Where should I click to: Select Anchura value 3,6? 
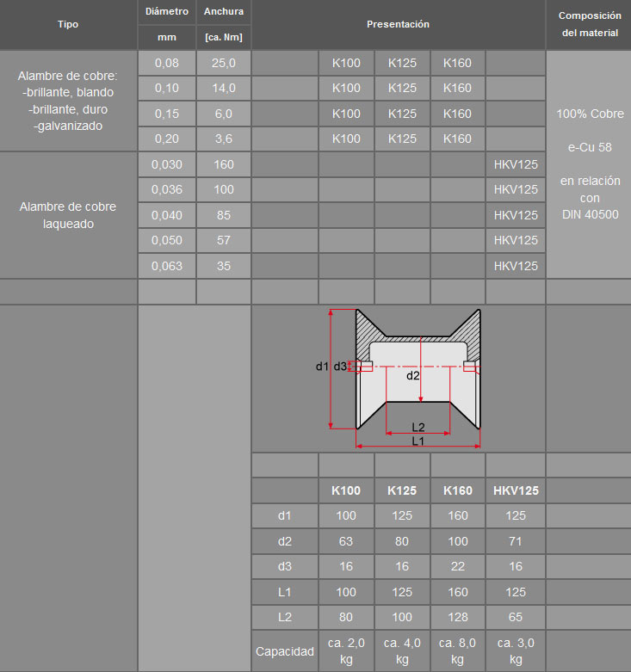(224, 139)
